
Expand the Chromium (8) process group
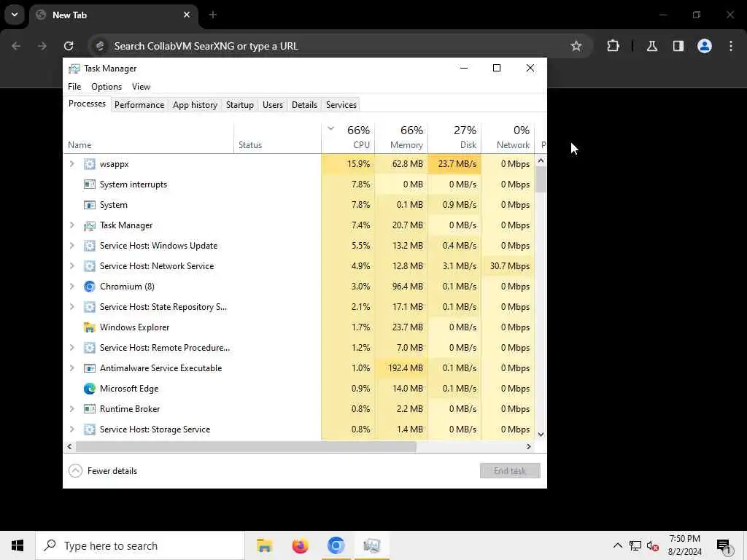[x=72, y=287]
